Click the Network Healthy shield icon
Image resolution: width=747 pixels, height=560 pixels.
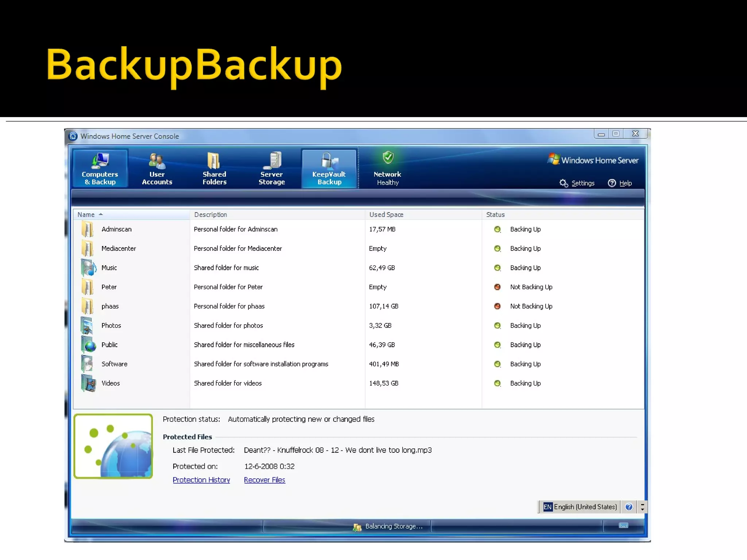point(388,158)
